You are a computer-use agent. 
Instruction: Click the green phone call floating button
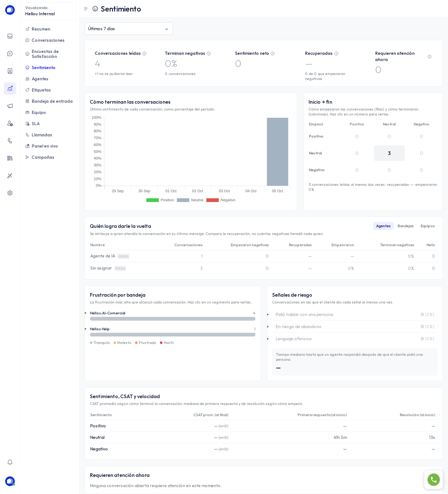point(434,480)
